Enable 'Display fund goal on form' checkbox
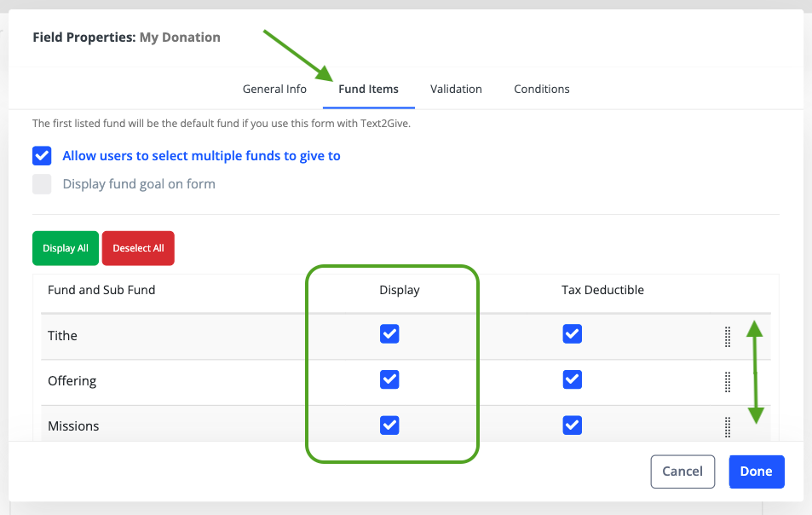The width and height of the screenshot is (812, 515). 42,184
